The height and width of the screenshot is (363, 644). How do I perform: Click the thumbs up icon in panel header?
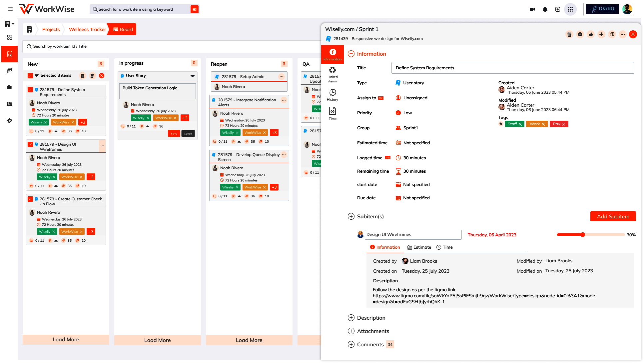click(591, 34)
